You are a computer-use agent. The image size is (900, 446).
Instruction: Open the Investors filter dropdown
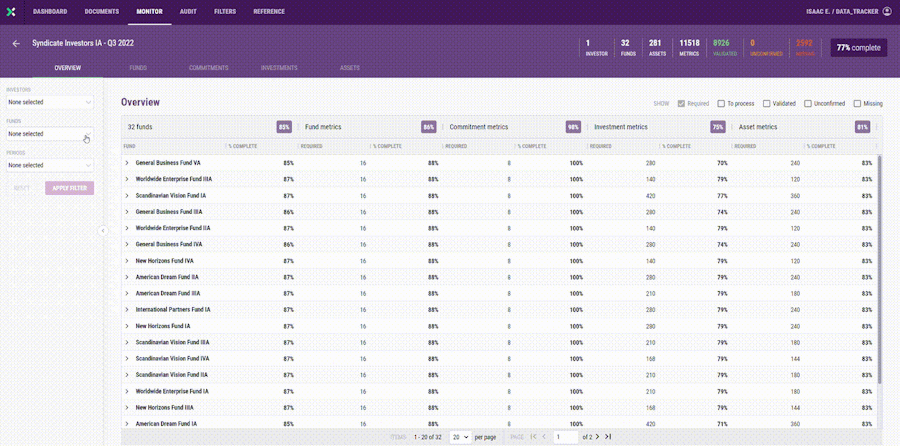click(x=50, y=102)
